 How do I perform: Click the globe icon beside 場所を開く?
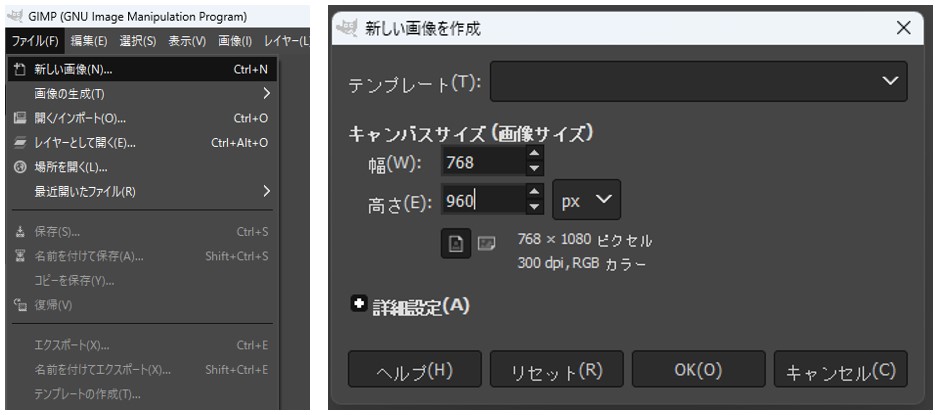pyautogui.click(x=20, y=167)
